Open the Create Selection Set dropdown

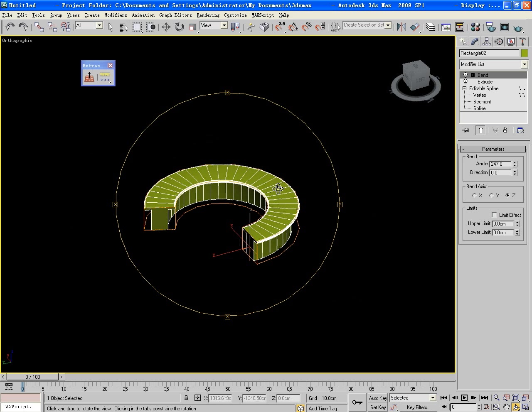[x=388, y=25]
